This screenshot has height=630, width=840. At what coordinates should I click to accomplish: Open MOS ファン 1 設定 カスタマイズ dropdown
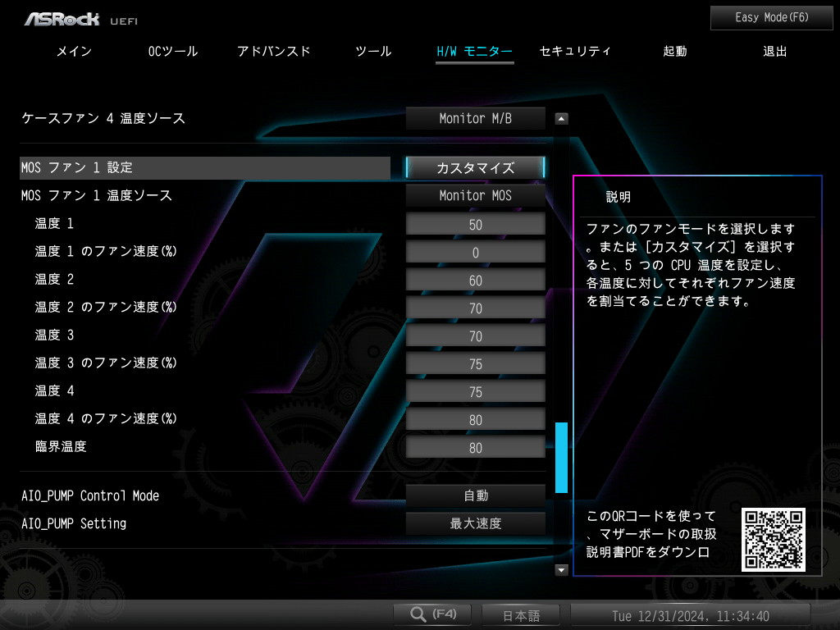click(475, 167)
